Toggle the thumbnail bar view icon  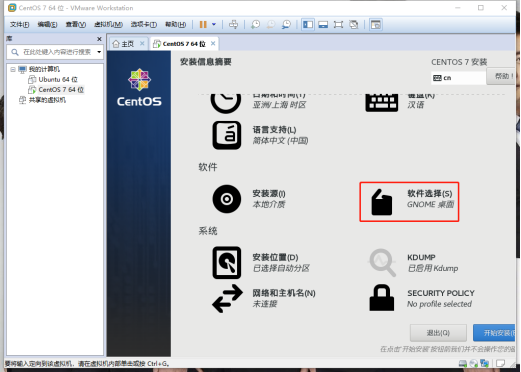click(x=323, y=24)
